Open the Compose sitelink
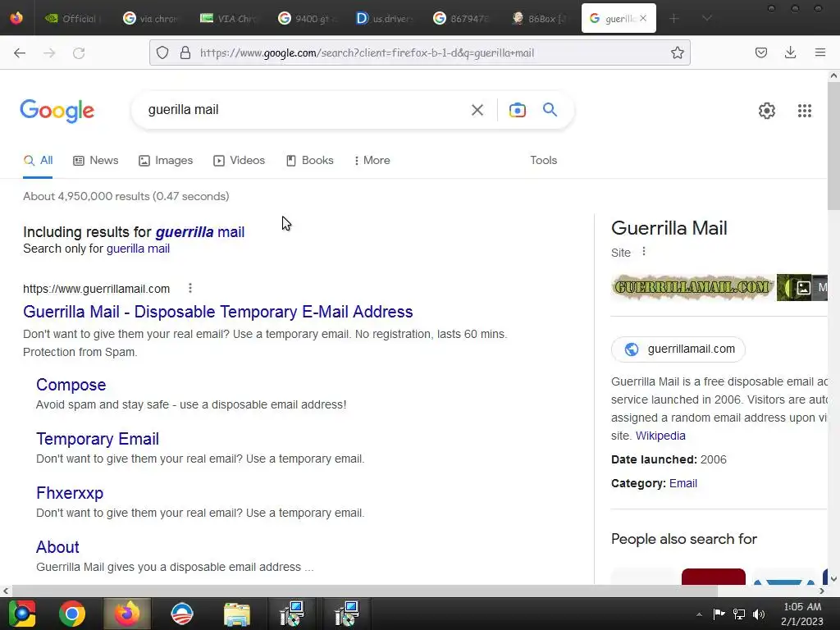Image resolution: width=840 pixels, height=630 pixels. click(71, 385)
